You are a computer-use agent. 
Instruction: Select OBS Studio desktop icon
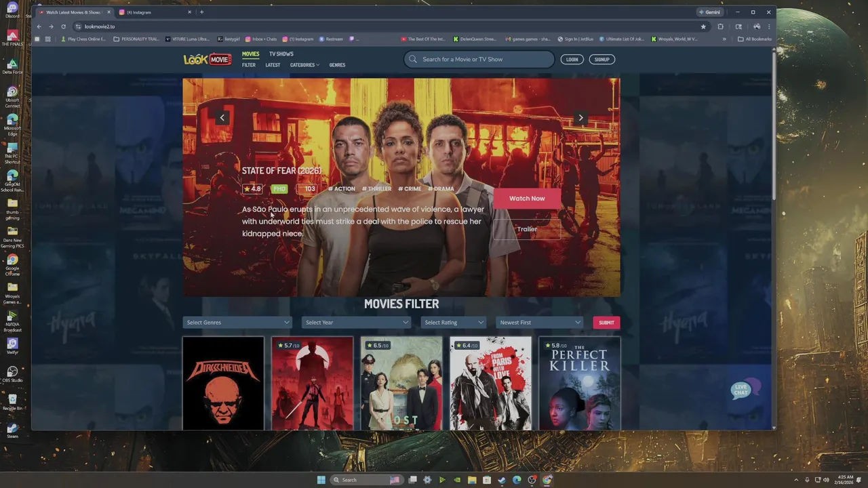pos(12,374)
